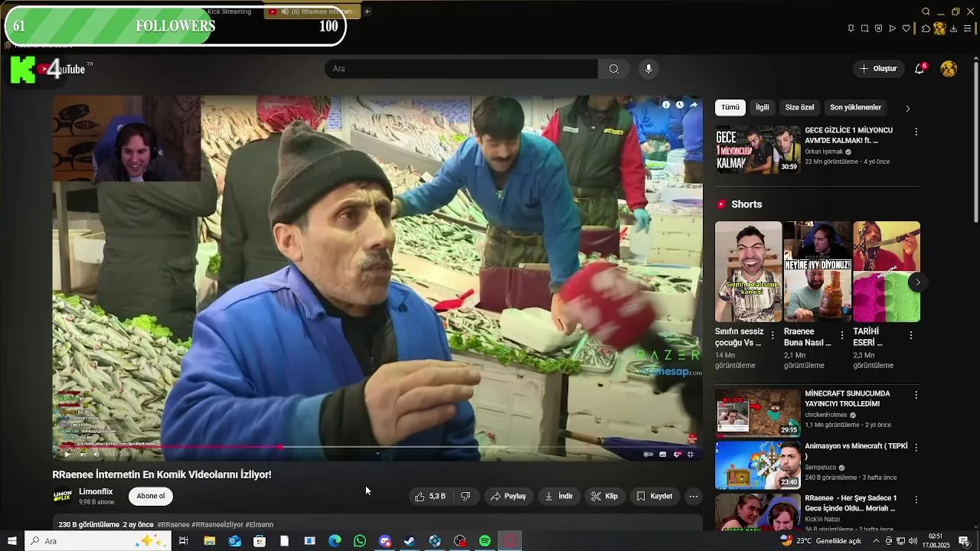The image size is (980, 551).
Task: Open browser extensions cube icon
Action: [x=926, y=28]
